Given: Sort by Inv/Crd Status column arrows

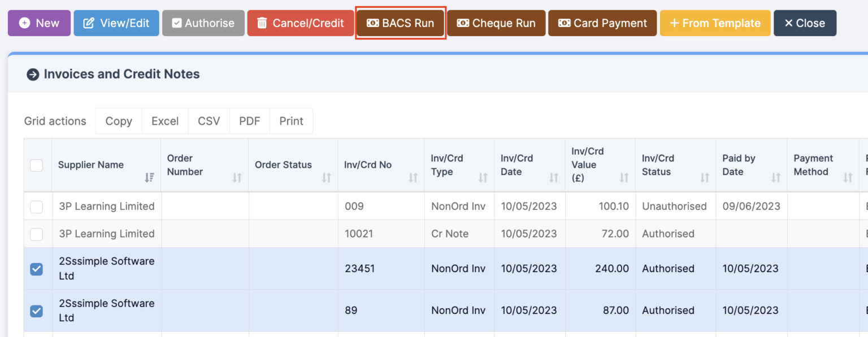Looking at the screenshot, I should click(x=704, y=178).
